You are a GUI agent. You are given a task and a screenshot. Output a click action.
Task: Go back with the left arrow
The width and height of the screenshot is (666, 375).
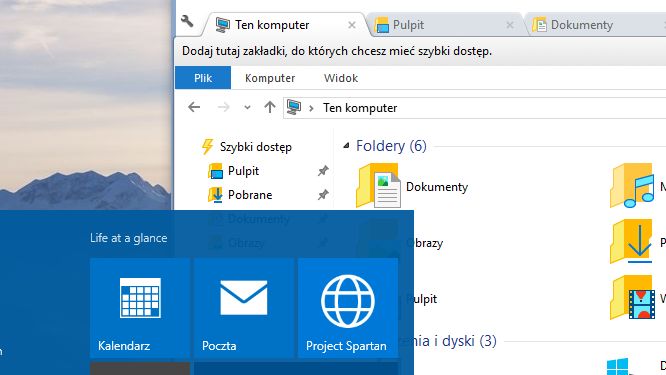coord(194,107)
